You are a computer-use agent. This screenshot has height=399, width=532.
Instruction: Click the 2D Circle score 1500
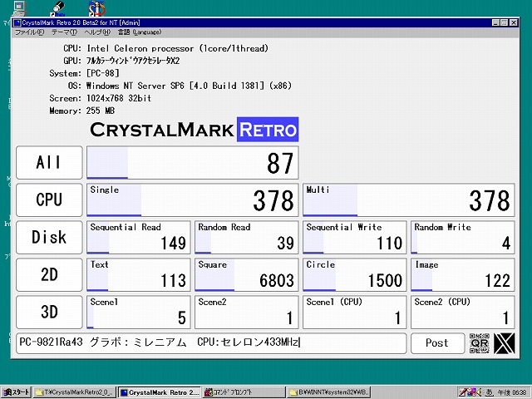pyautogui.click(x=355, y=274)
